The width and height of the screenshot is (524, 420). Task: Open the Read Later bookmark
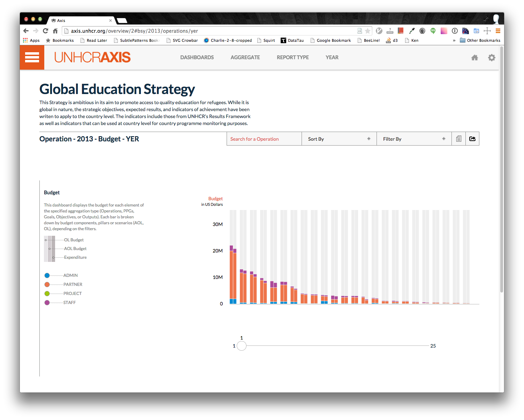point(94,40)
